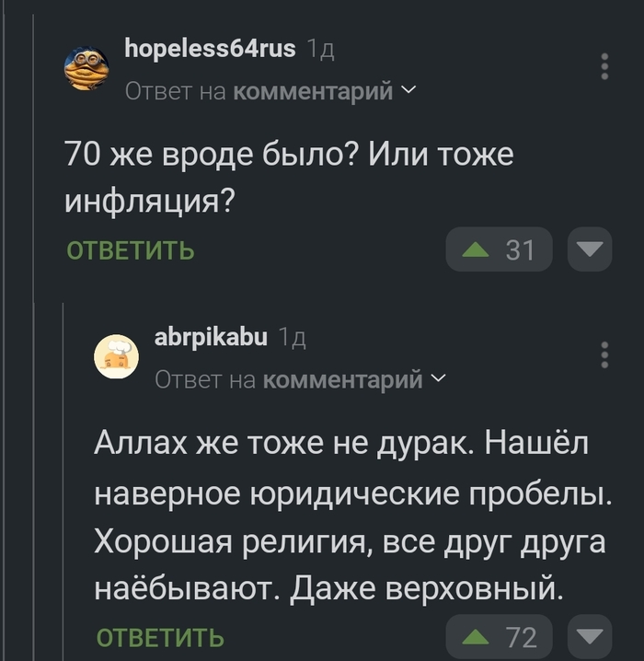Click the 1д timestamp next to abrpikabu
The image size is (644, 661).
click(292, 338)
